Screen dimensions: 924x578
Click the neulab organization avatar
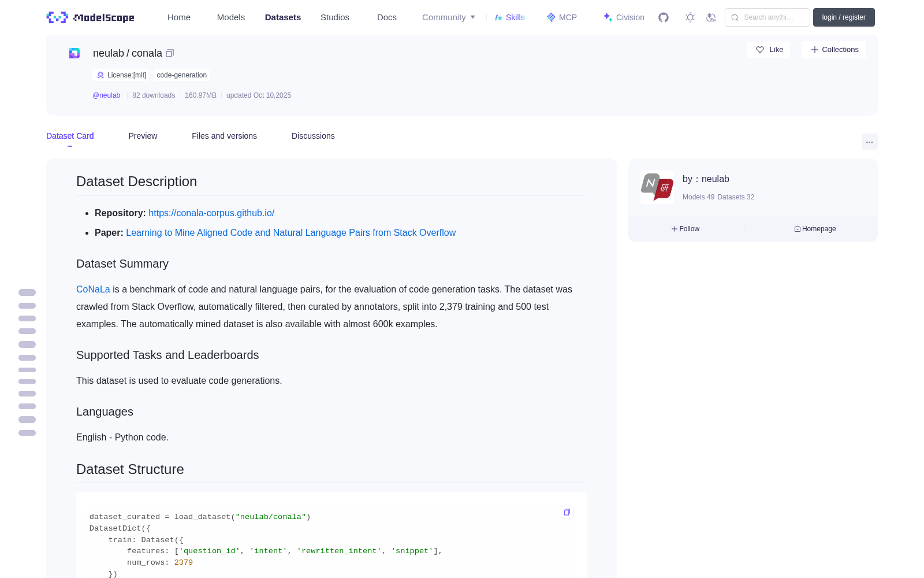point(657,187)
